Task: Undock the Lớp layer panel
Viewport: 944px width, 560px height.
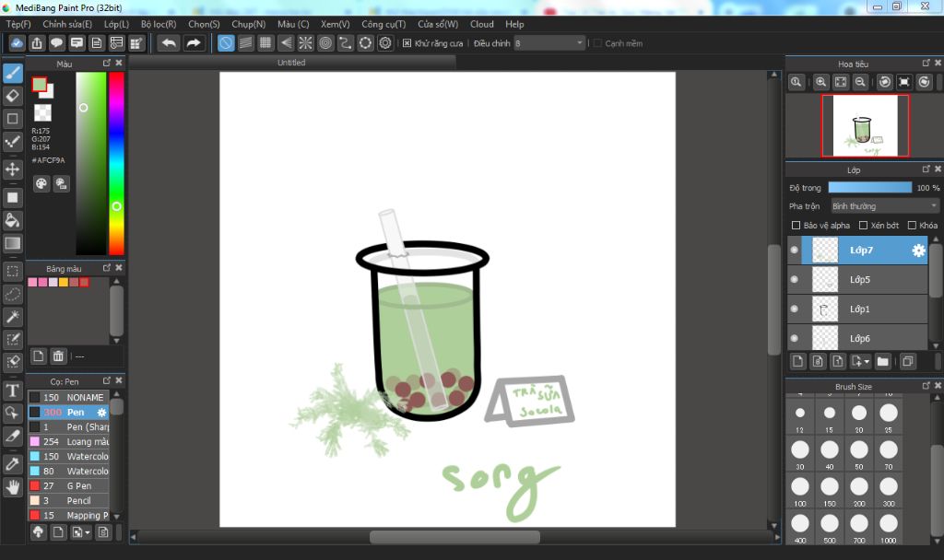Action: coord(926,169)
